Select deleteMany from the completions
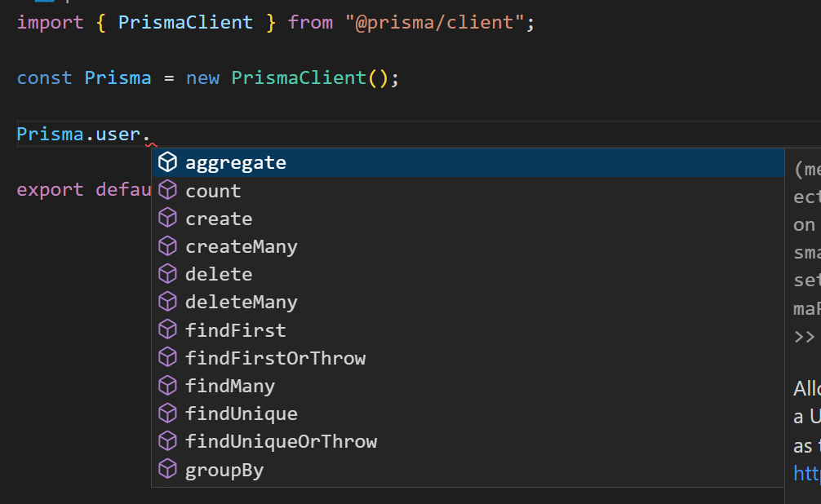 [468, 302]
